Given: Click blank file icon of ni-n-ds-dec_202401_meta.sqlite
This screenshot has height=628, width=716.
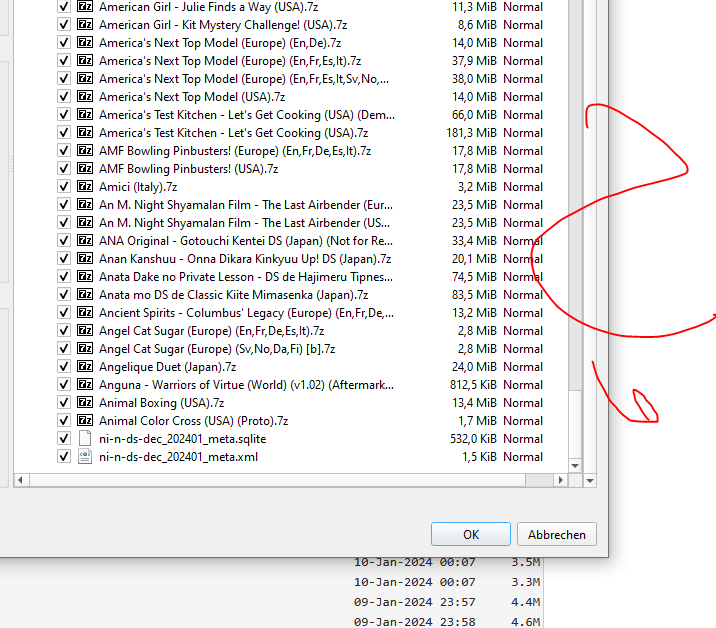Looking at the screenshot, I should click(x=85, y=438).
